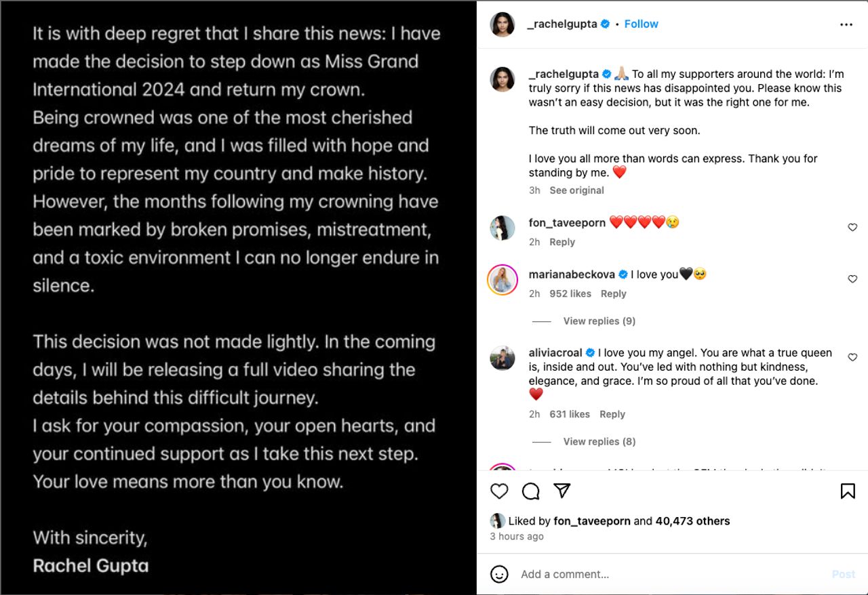Open _rachelgupta's header profile picture
This screenshot has width=868, height=595.
[x=502, y=24]
